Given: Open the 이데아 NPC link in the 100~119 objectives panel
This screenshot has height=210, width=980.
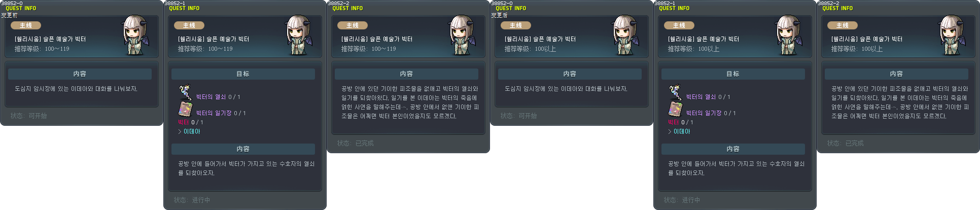Looking at the screenshot, I should click(x=192, y=131).
